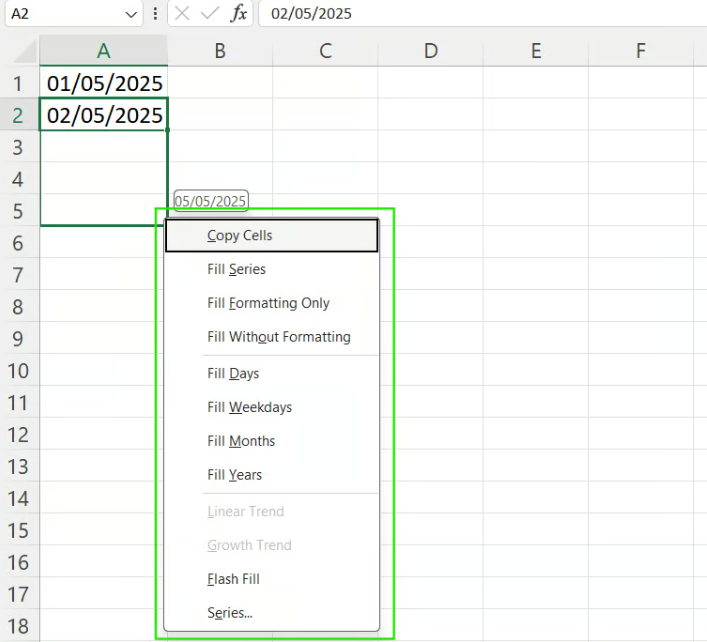Select column C header

(x=325, y=51)
